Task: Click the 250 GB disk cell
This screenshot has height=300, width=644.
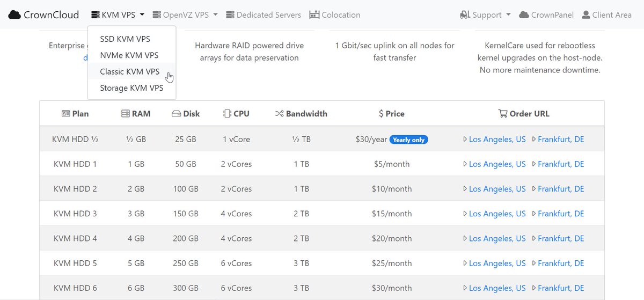Action: point(186,263)
